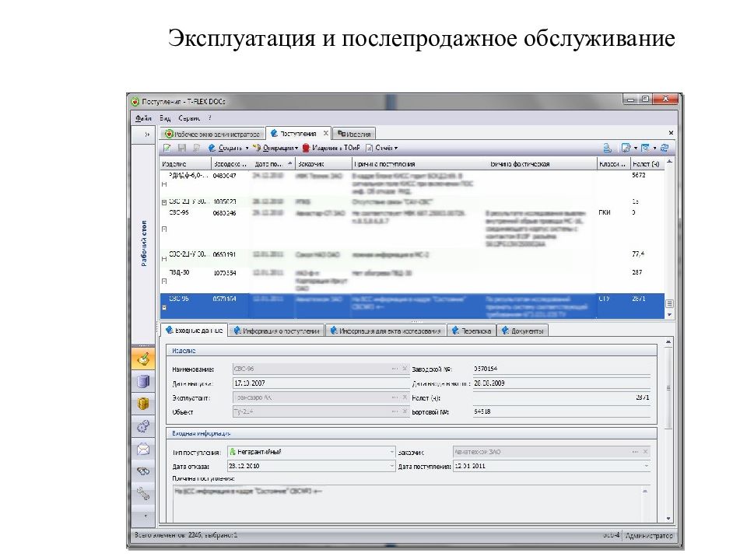The width and height of the screenshot is (747, 560).
Task: Click the yellow box sidebar icon
Action: click(143, 404)
